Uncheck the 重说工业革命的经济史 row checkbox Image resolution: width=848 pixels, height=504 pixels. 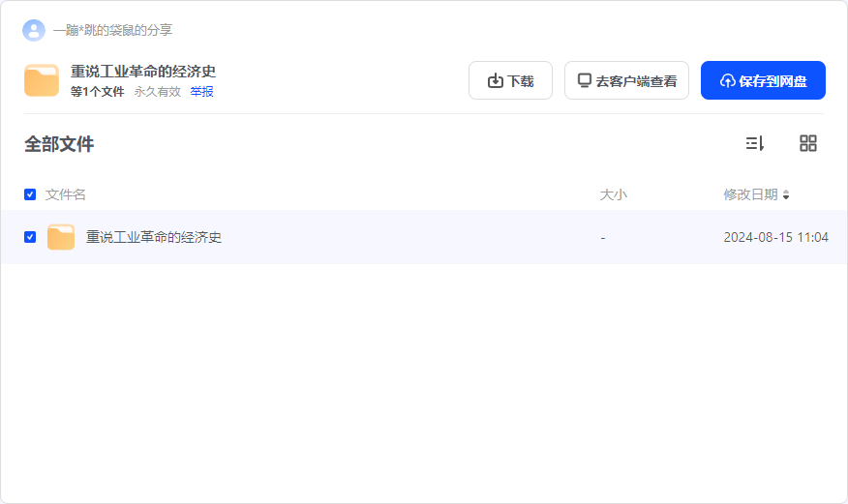(30, 237)
